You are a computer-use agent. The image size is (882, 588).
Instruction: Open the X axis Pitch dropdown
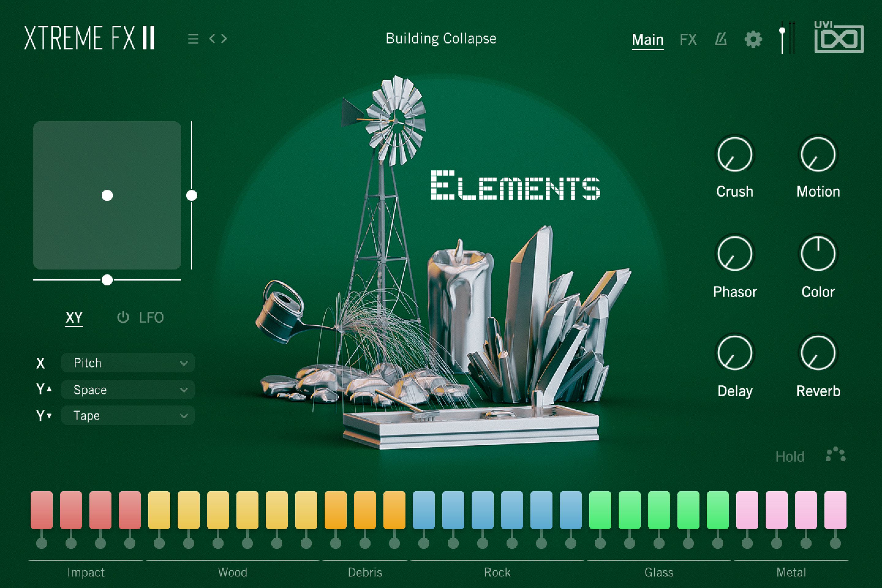tap(128, 363)
